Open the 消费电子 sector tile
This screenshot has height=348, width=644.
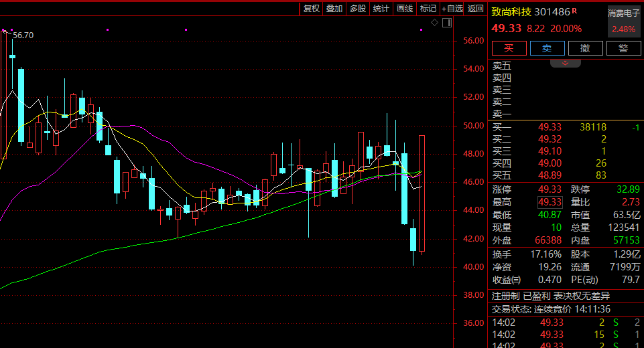[624, 20]
